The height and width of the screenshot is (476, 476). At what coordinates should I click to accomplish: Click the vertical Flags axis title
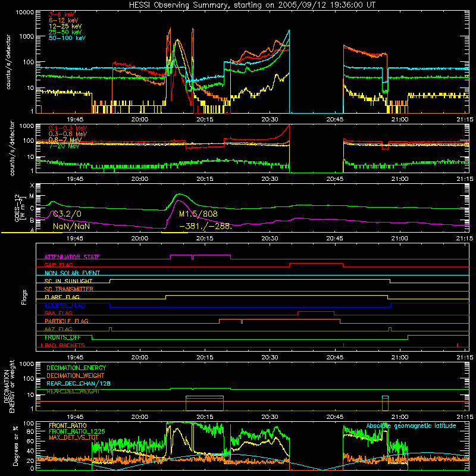pyautogui.click(x=24, y=297)
